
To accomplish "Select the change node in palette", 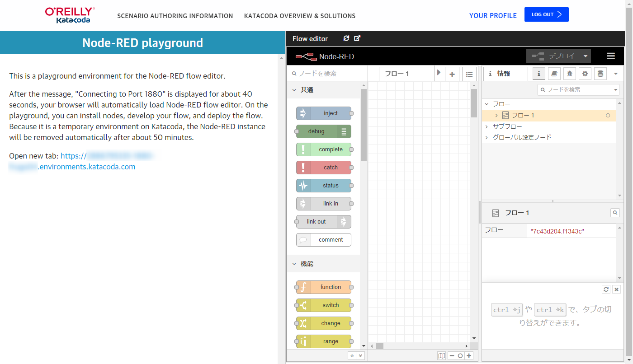I will click(324, 323).
